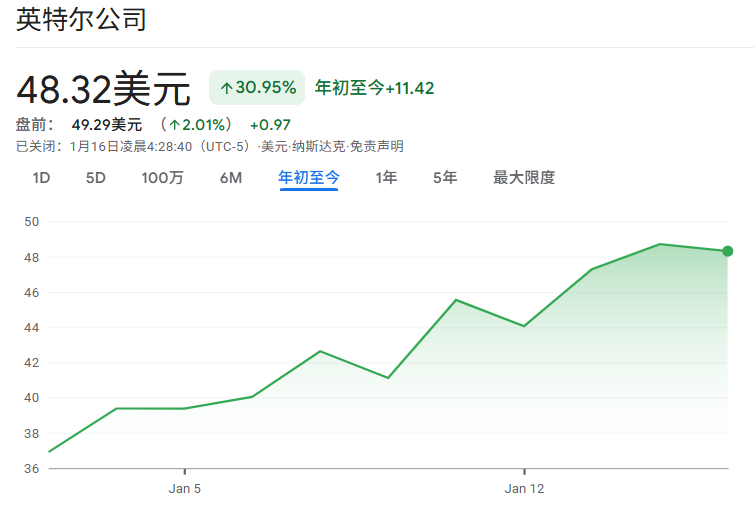Click the green endpoint marker on chart
Screen dimensions: 754x505
coord(728,251)
